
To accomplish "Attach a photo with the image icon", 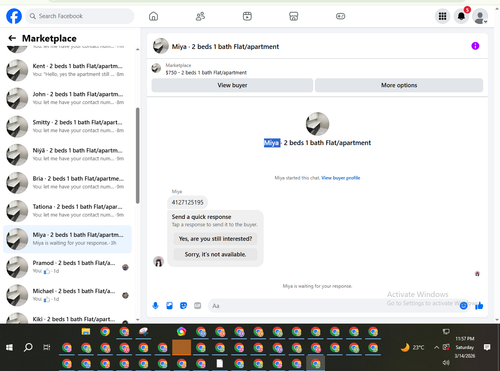I will point(169,306).
